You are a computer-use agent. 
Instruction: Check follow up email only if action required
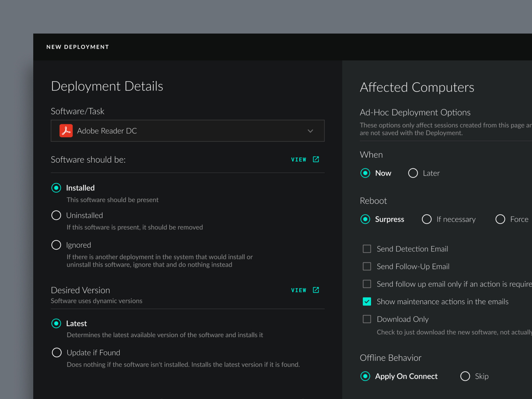(x=367, y=284)
